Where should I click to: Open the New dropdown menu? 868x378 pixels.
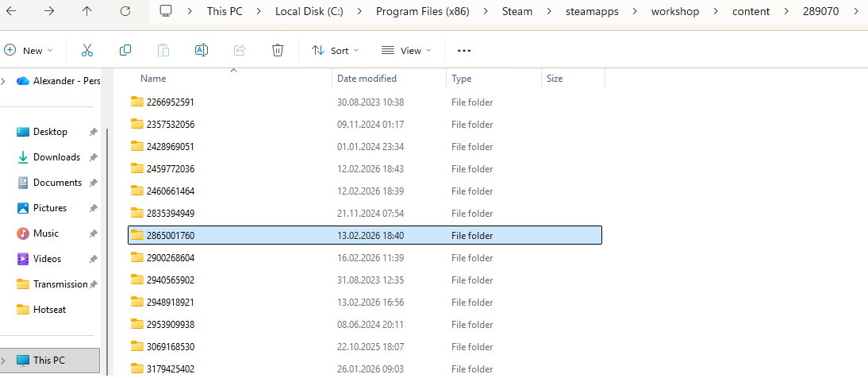pos(29,50)
